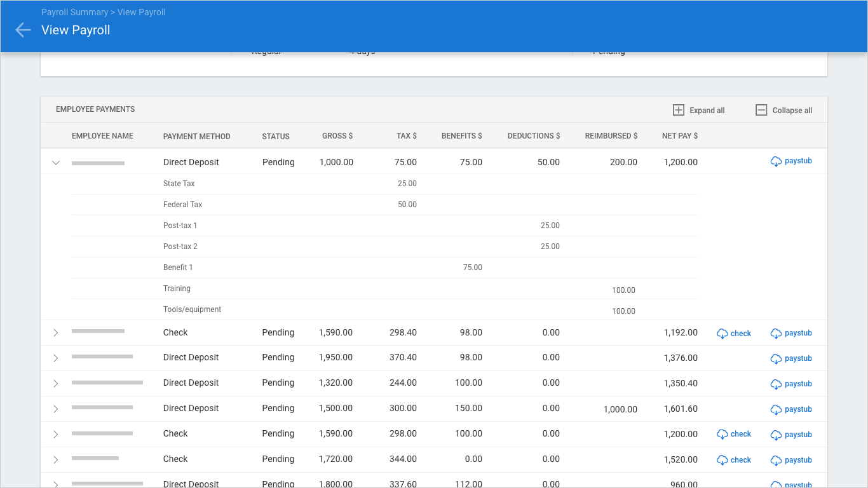The width and height of the screenshot is (868, 488).
Task: Download paystub for net pay 1,520.00 row
Action: [x=791, y=460]
